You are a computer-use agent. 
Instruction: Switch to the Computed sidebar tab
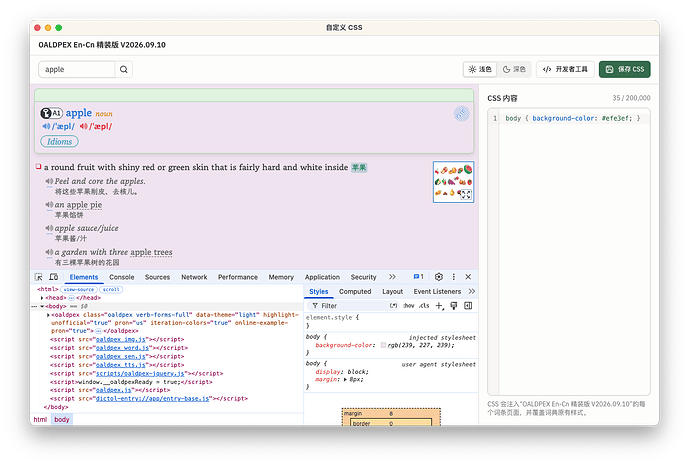(355, 291)
